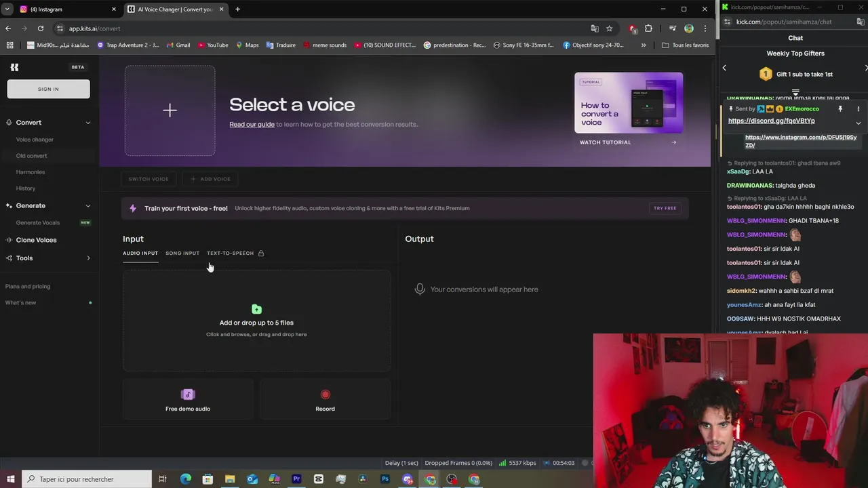Image resolution: width=868 pixels, height=488 pixels.
Task: Click the Switch Voice button
Action: 149,179
